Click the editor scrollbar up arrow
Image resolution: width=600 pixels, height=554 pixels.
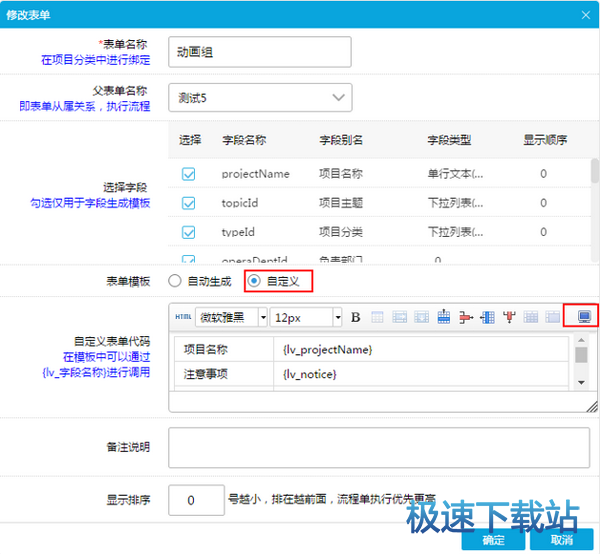[x=581, y=340]
